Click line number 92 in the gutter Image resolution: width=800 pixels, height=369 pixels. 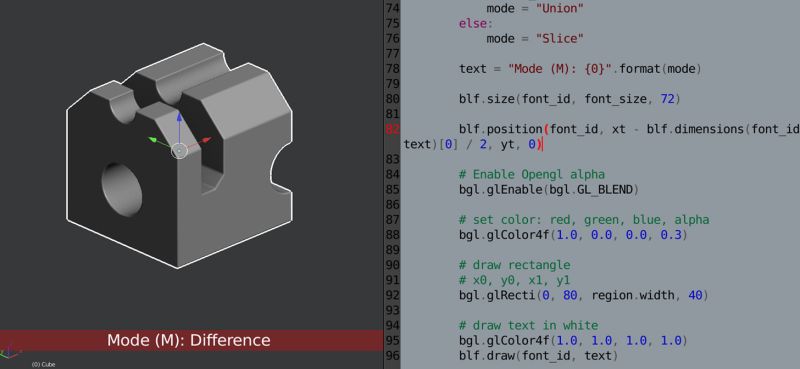pos(392,296)
